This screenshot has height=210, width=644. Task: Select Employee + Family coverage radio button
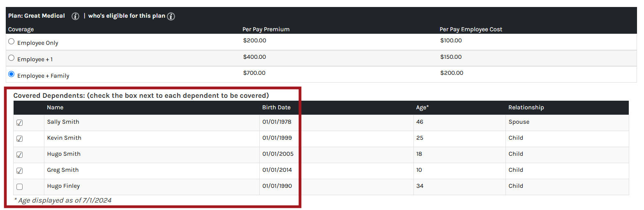(x=12, y=74)
